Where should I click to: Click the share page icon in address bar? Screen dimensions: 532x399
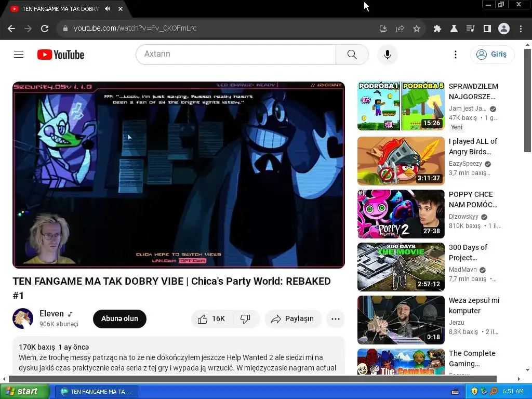400,29
